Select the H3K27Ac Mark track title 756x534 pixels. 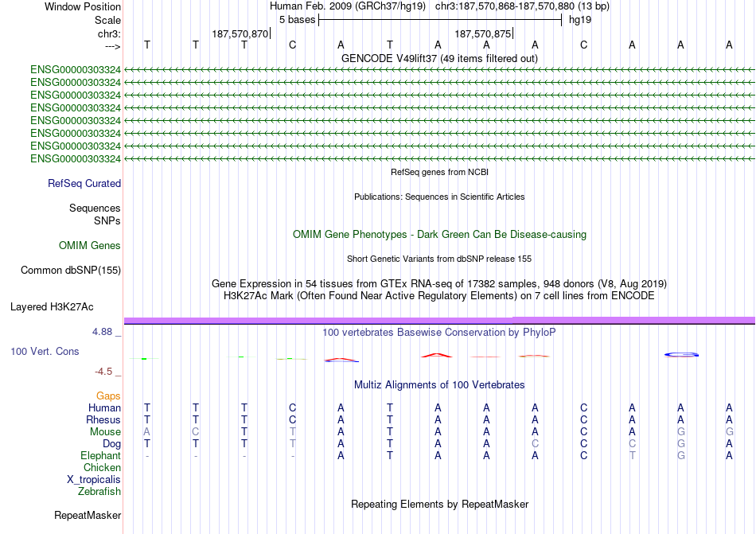pos(439,296)
